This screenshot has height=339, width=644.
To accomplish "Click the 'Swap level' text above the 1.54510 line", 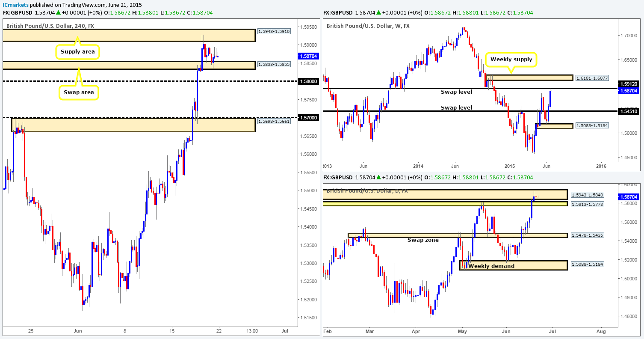I will click(x=456, y=107).
